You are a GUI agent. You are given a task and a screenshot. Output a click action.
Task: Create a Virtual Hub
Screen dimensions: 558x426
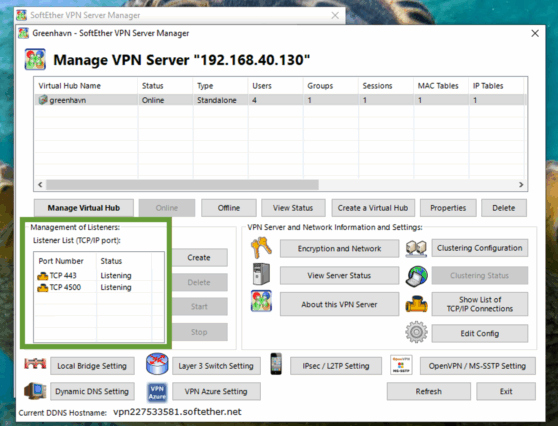[373, 208]
